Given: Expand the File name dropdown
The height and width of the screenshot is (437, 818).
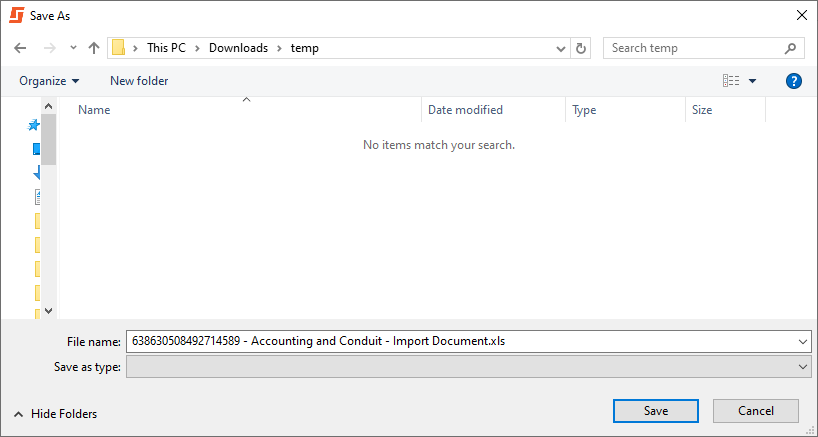Looking at the screenshot, I should pos(803,342).
